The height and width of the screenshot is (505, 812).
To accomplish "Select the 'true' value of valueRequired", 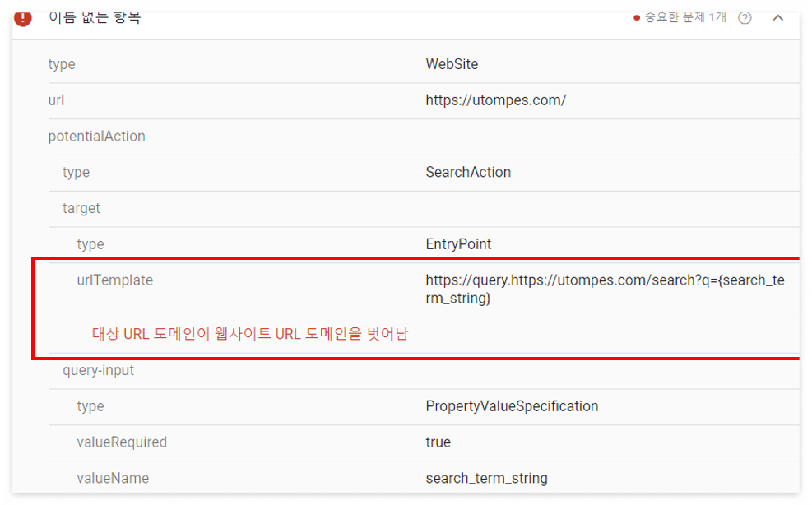I will coord(438,442).
